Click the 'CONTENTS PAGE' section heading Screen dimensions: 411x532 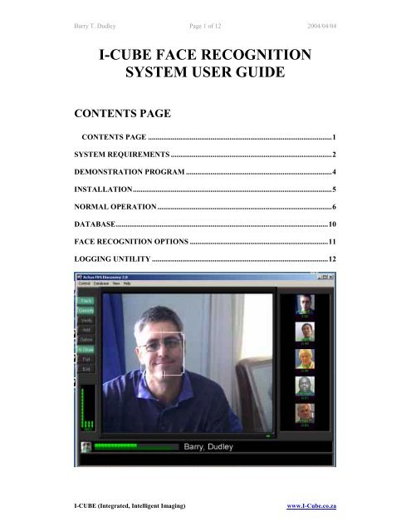[123, 113]
